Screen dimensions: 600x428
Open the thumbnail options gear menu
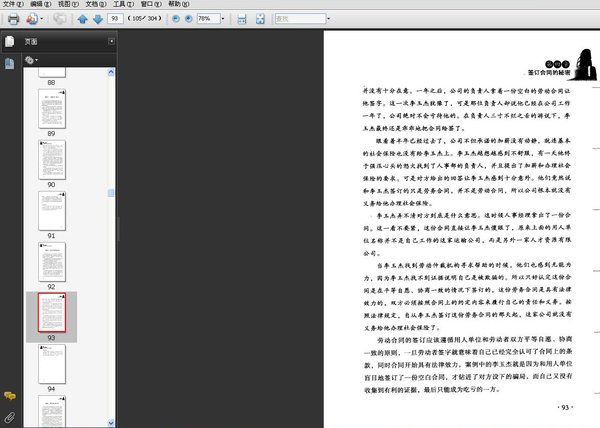pos(31,60)
